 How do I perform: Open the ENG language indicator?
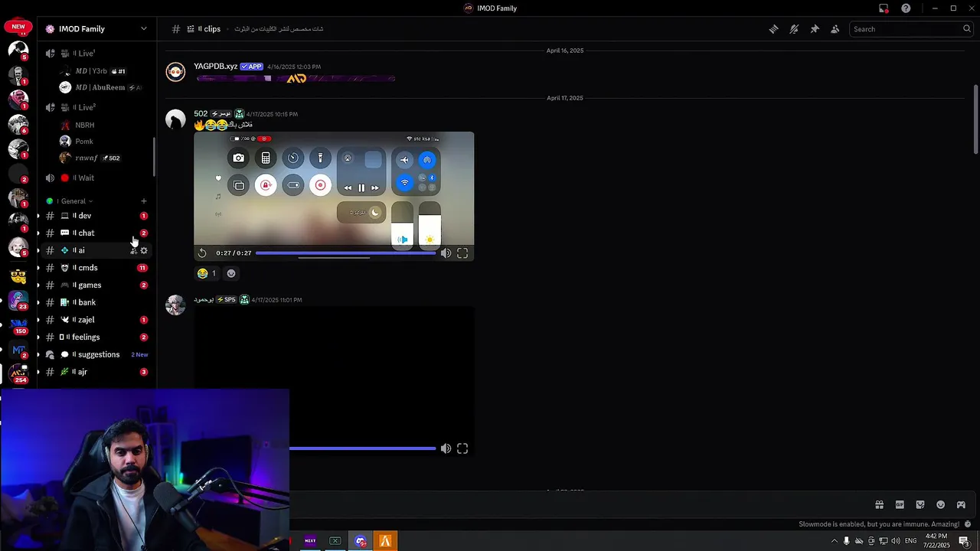910,541
